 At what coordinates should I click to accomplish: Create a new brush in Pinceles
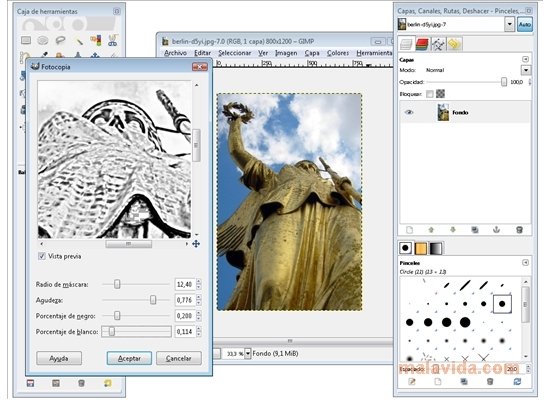438,382
